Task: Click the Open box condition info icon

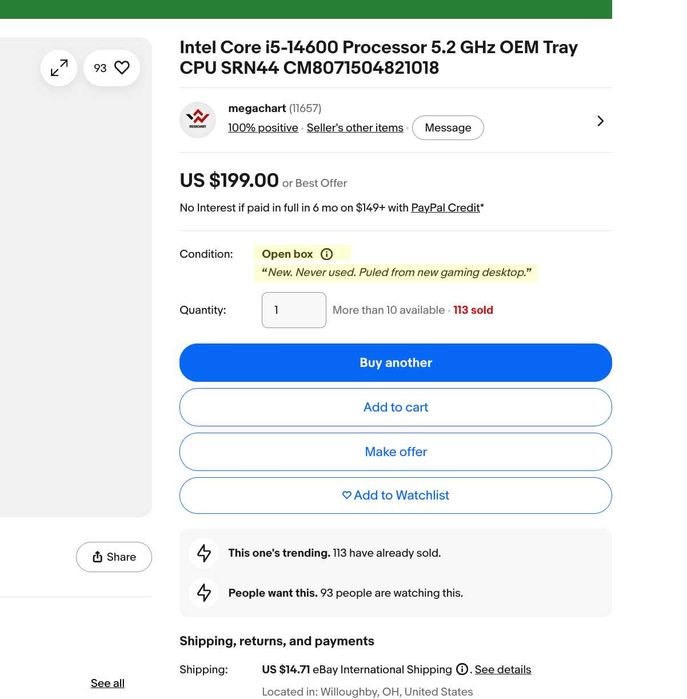Action: tap(327, 254)
